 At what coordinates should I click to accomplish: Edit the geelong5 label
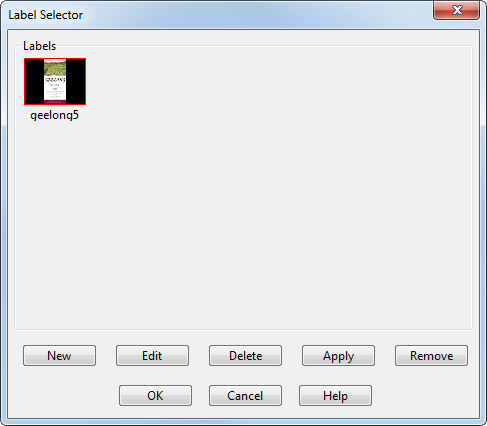(x=152, y=356)
